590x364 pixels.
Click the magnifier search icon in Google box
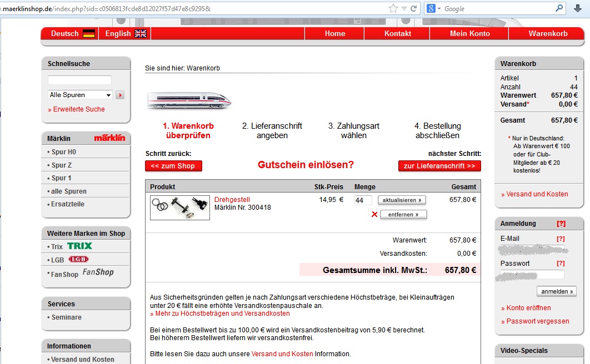pyautogui.click(x=559, y=8)
